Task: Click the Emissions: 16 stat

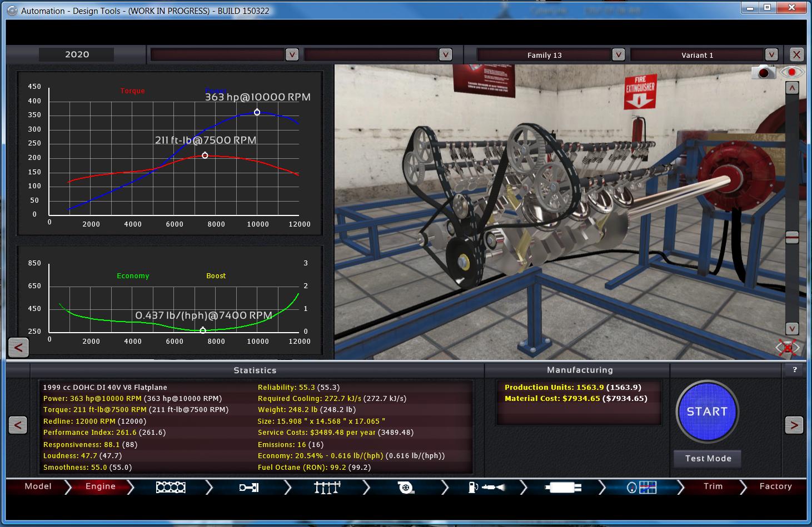Action: 291,445
